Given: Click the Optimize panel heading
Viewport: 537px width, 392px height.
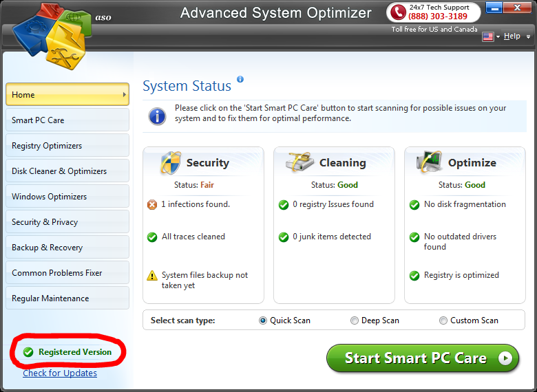Looking at the screenshot, I should pos(472,163).
